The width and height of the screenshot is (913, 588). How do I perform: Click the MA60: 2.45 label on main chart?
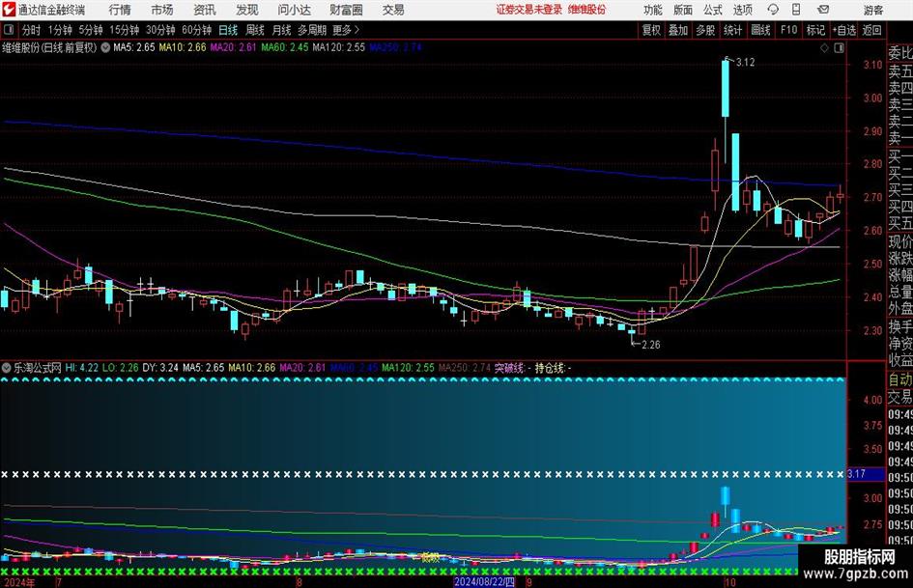pos(285,47)
